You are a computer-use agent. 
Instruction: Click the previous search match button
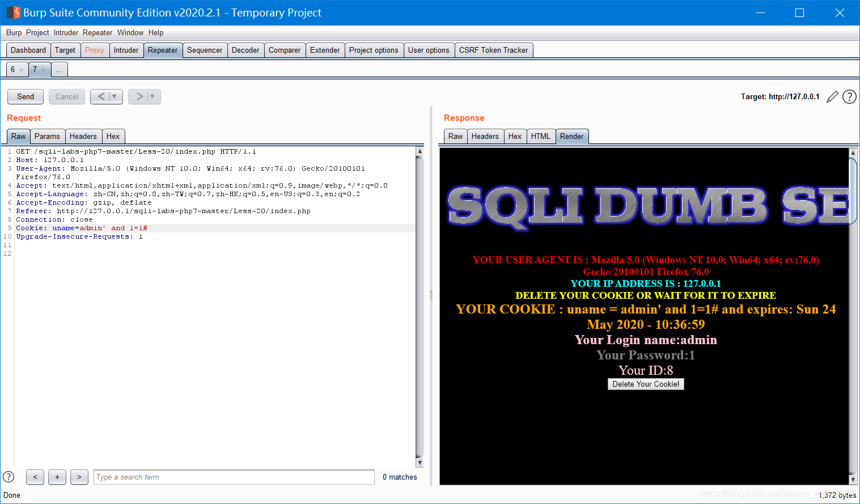pos(35,477)
